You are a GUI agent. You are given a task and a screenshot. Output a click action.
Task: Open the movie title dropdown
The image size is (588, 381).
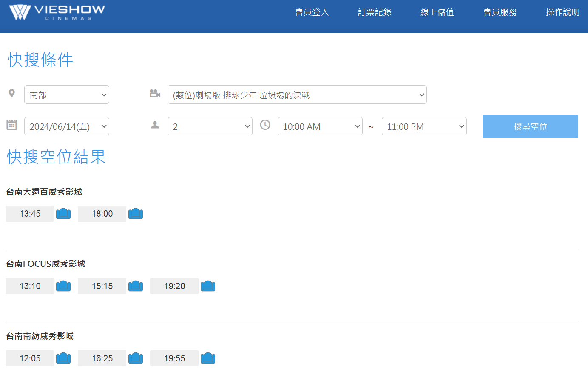tap(297, 95)
